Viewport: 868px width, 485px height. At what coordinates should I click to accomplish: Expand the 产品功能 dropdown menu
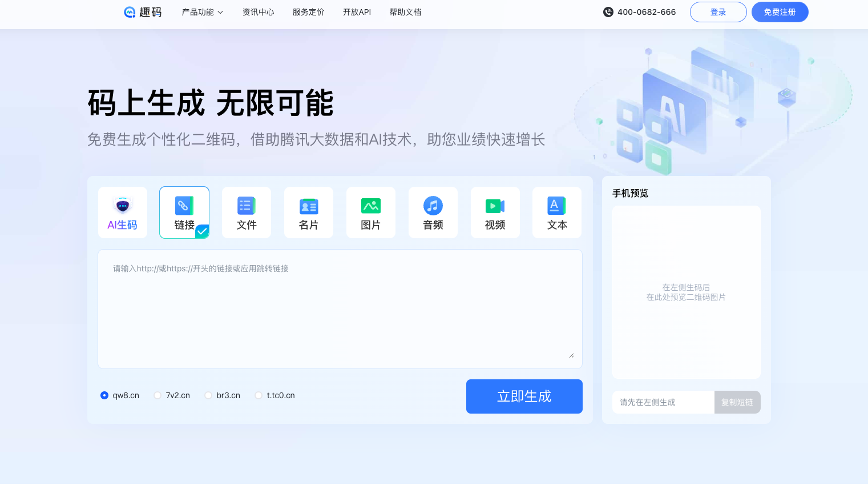click(202, 11)
